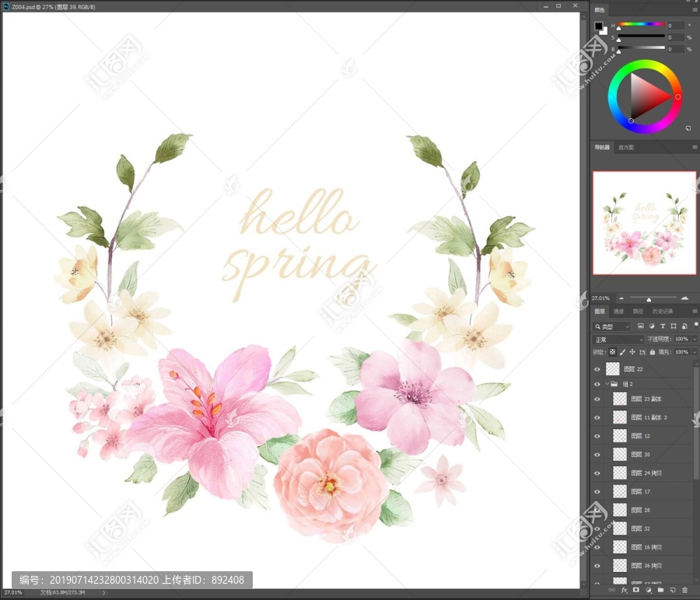This screenshot has width=700, height=600.
Task: Click the pixel layer filter icon
Action: (641, 326)
